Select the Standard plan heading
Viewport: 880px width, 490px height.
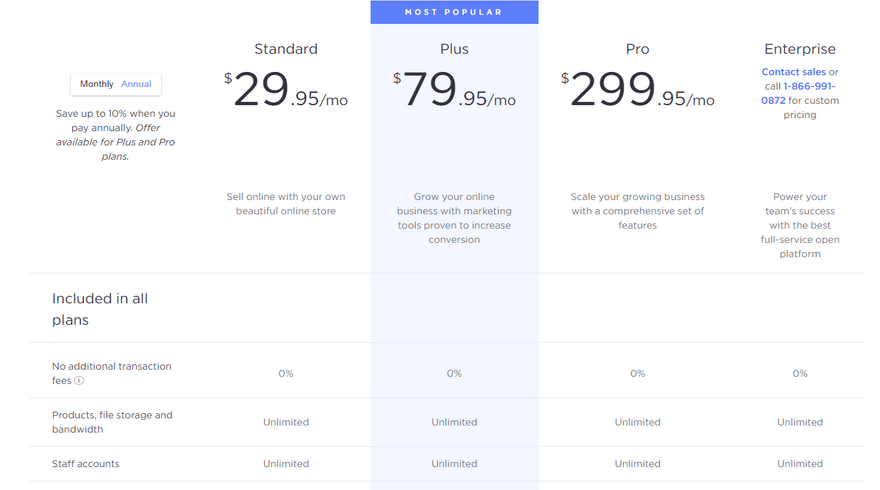tap(286, 48)
